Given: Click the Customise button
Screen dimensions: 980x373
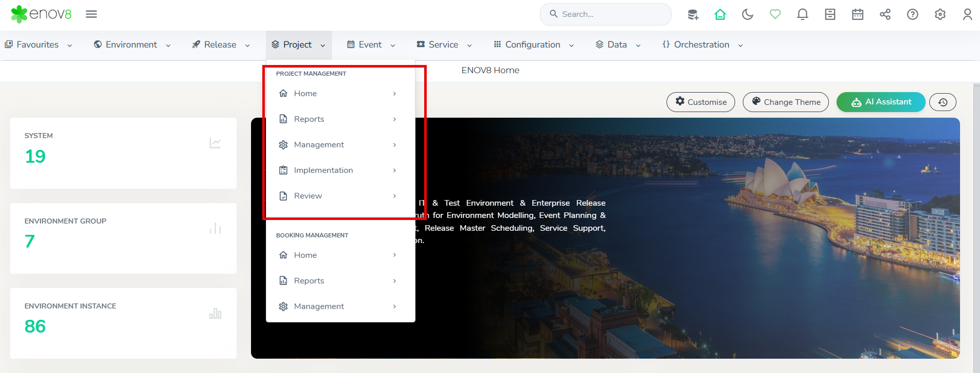Looking at the screenshot, I should [700, 102].
